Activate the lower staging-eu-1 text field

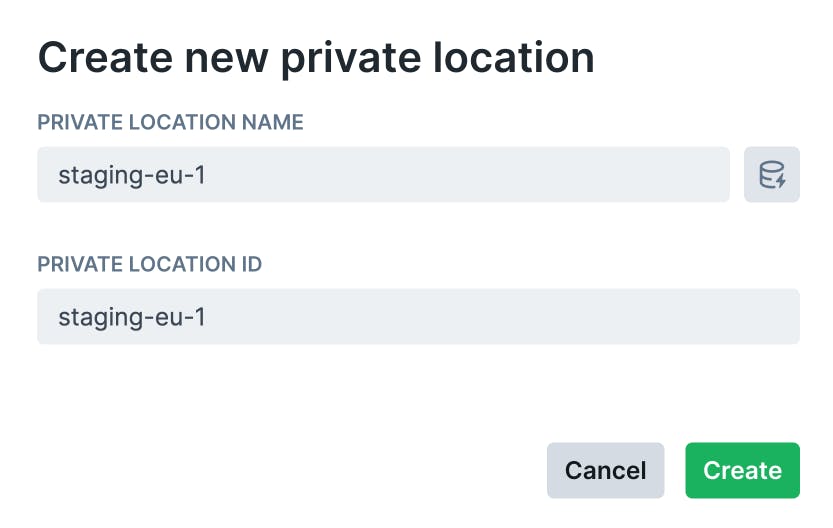tap(418, 317)
